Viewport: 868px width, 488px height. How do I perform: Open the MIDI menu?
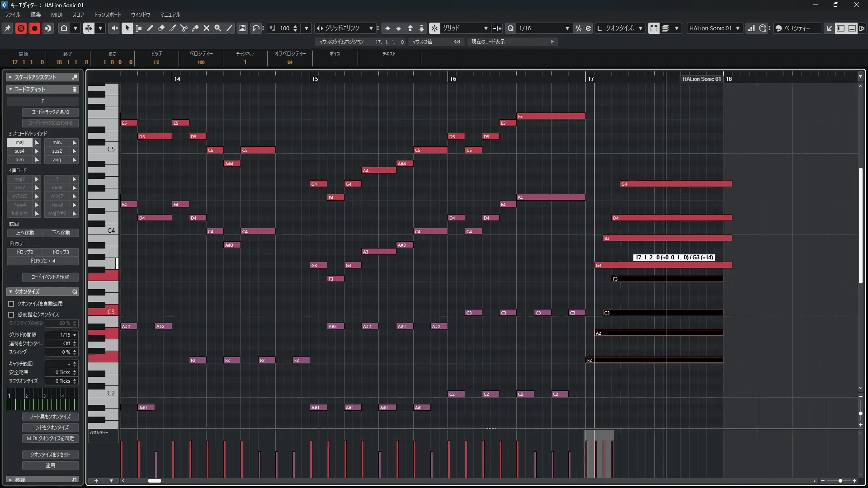(57, 14)
